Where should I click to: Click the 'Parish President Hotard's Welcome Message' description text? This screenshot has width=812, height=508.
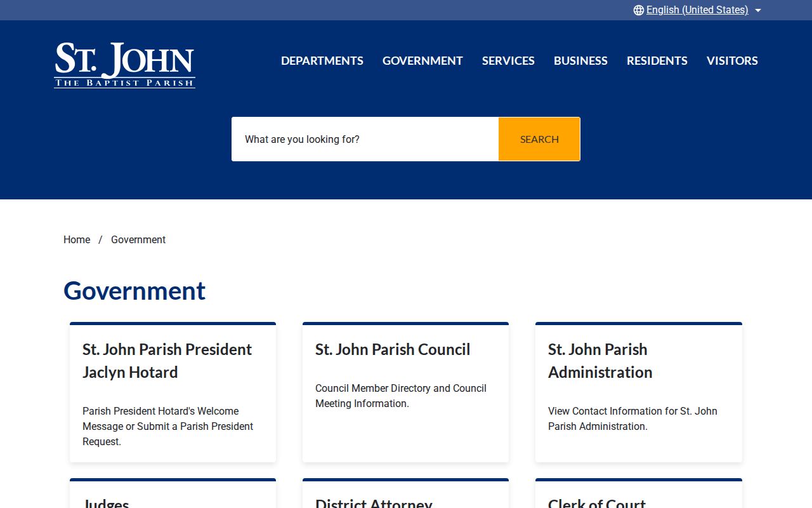pos(167,426)
